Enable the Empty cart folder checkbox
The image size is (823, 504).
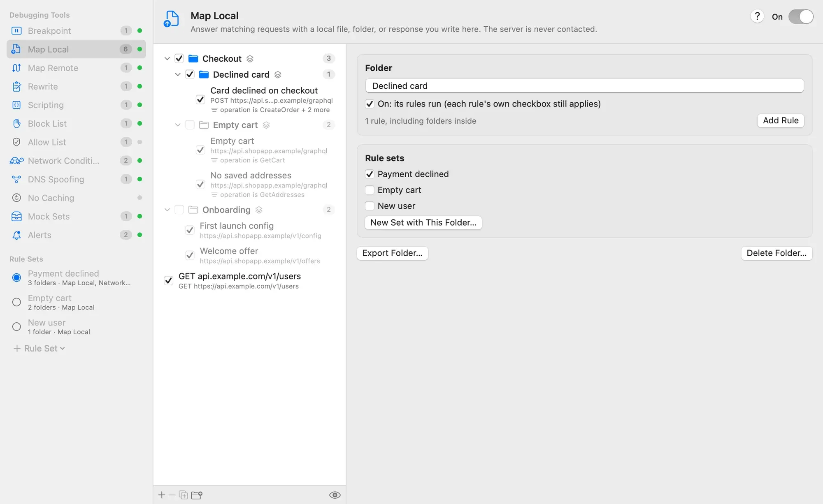click(x=190, y=125)
